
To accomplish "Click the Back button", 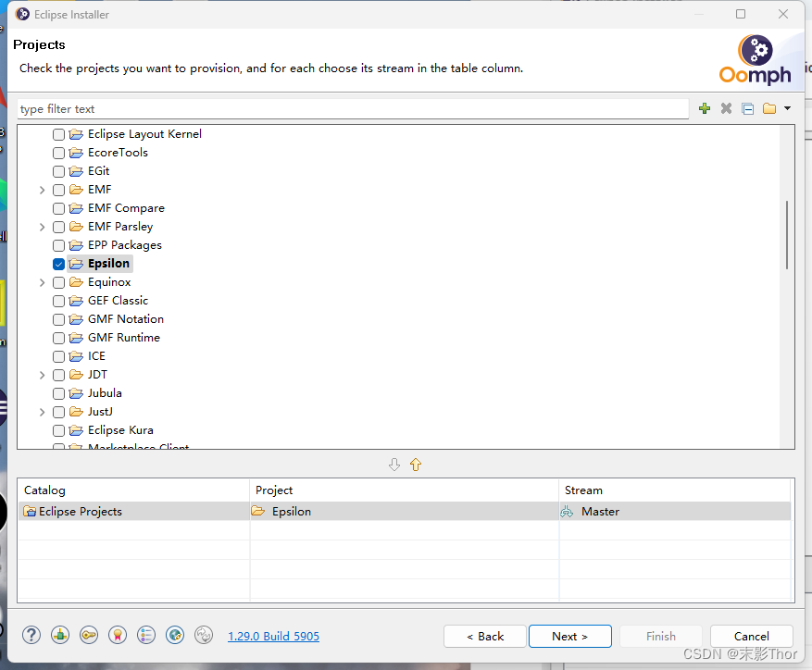I will [485, 636].
